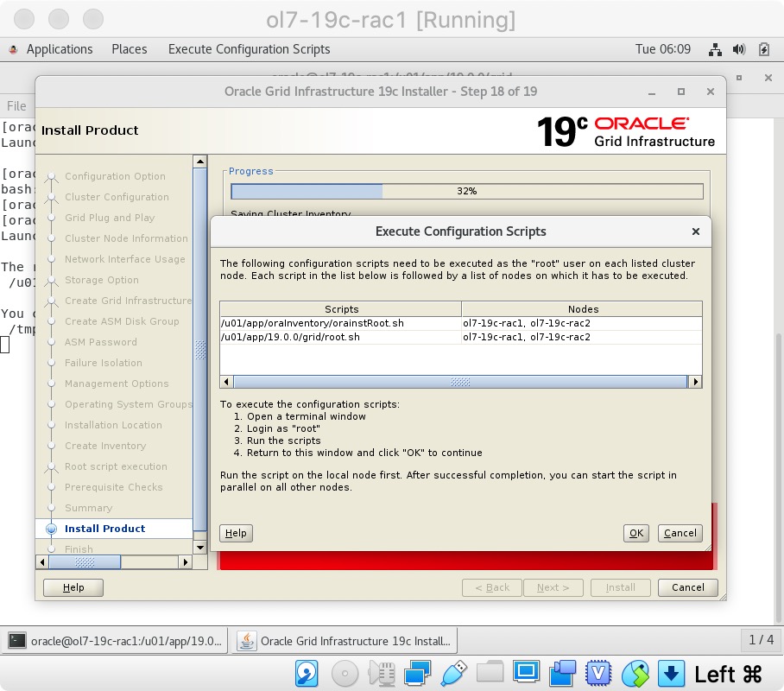Select the /u01/app/19.0.0/grid/root.sh row

coord(460,337)
